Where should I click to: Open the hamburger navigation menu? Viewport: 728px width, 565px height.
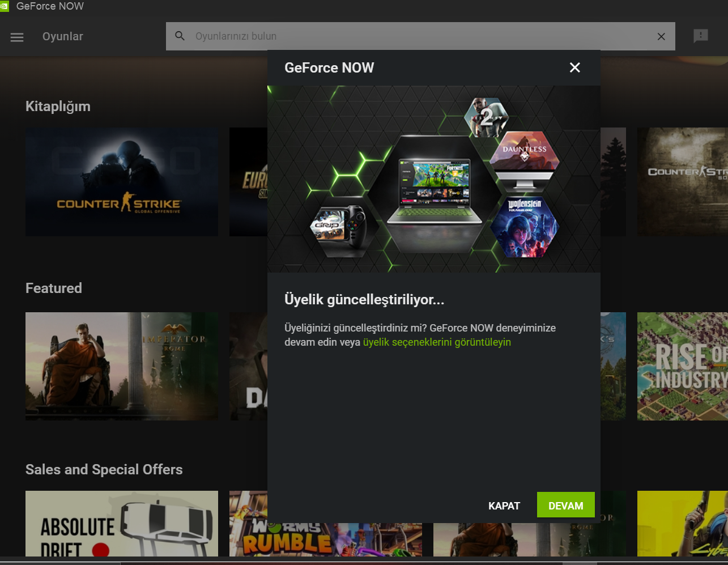pyautogui.click(x=17, y=37)
